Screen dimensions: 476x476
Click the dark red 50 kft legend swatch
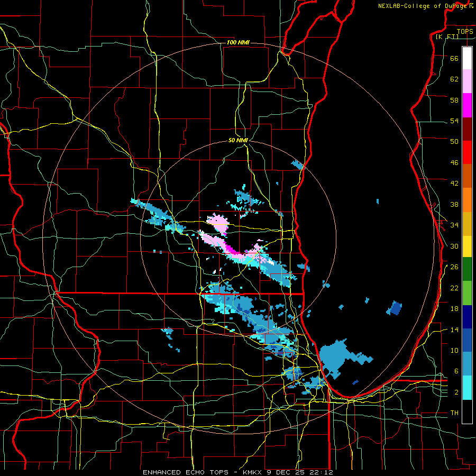(x=467, y=129)
